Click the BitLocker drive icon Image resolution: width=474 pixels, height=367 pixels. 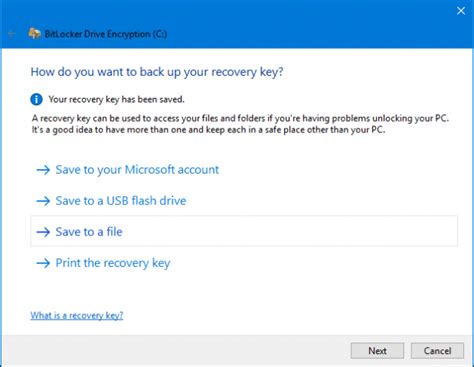click(x=34, y=34)
